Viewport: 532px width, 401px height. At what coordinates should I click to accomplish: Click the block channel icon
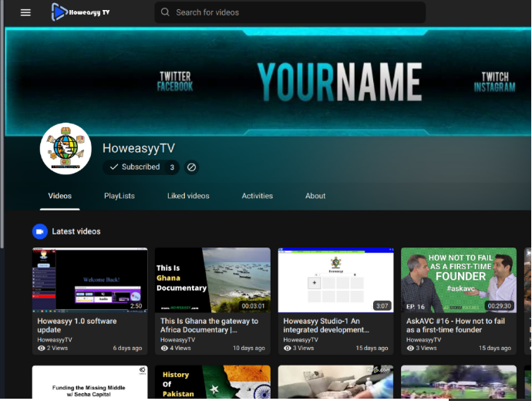pyautogui.click(x=191, y=167)
